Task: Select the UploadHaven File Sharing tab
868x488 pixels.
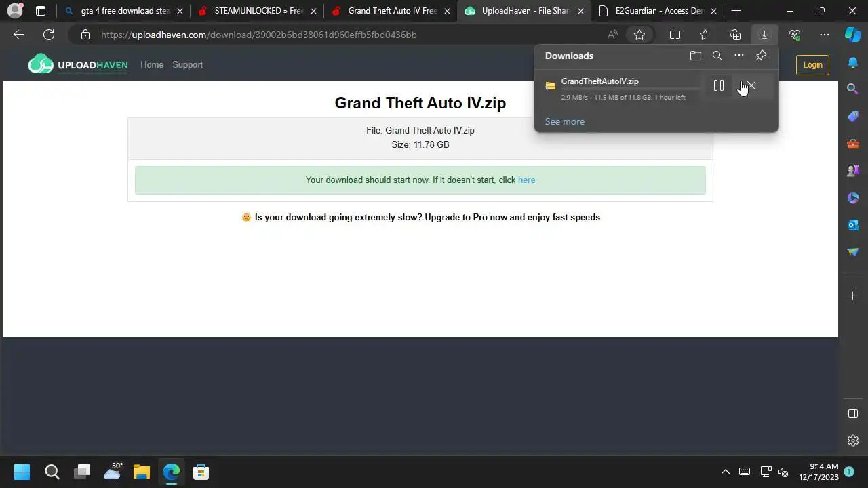Action: (x=524, y=11)
